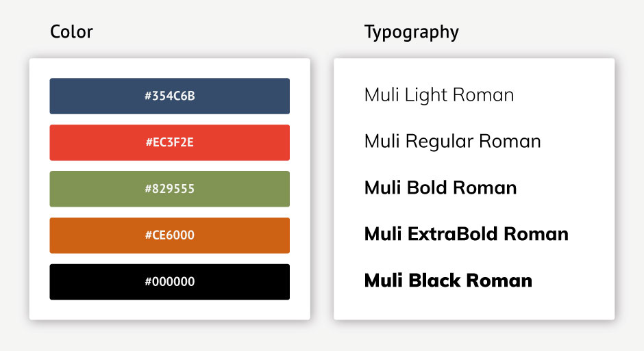Click the Typography section heading
644x351 pixels.
pyautogui.click(x=412, y=32)
